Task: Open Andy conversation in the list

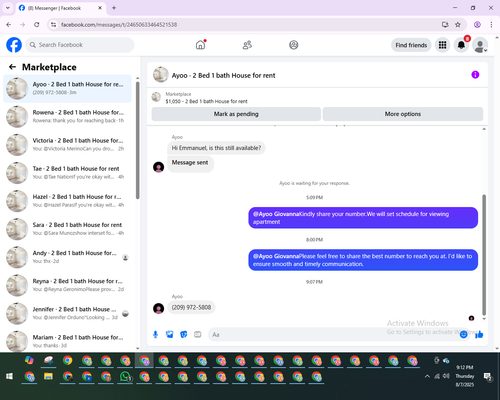Action: [68, 257]
